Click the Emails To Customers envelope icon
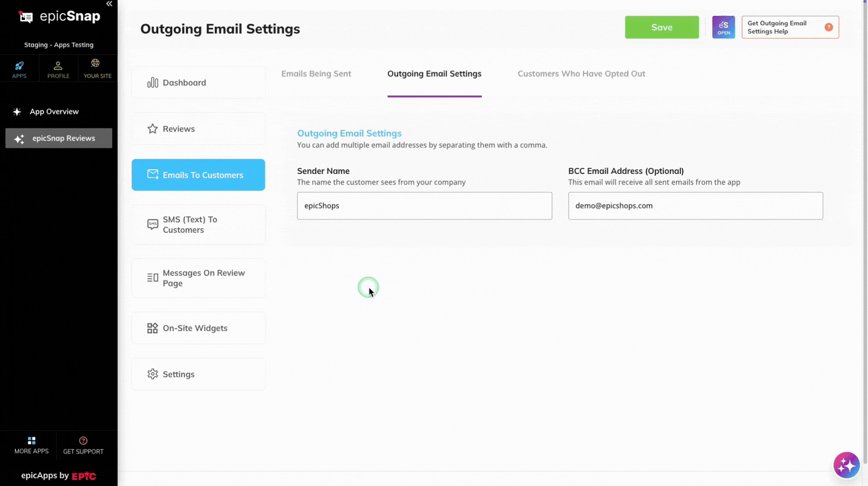The image size is (868, 486). click(x=152, y=174)
